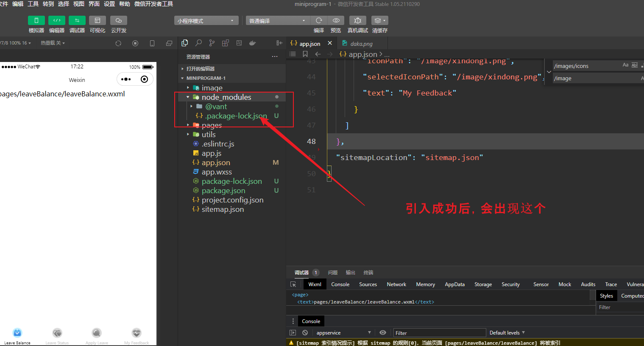Switch to the AppData devtools tab
Viewport: 644px width, 346px height.
(454, 284)
